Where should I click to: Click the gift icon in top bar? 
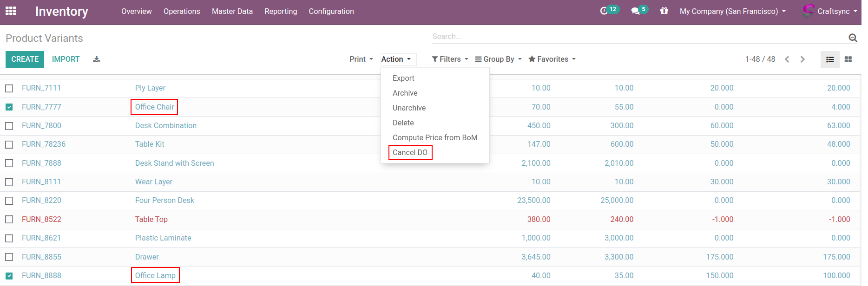664,11
